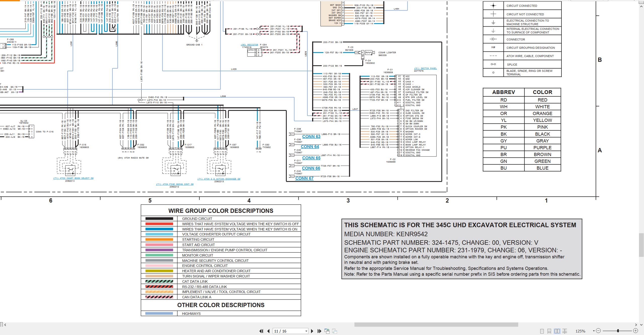This screenshot has width=644, height=335.
Task: Click the light blue HIGHWAYS color swatch
Action: click(x=159, y=313)
